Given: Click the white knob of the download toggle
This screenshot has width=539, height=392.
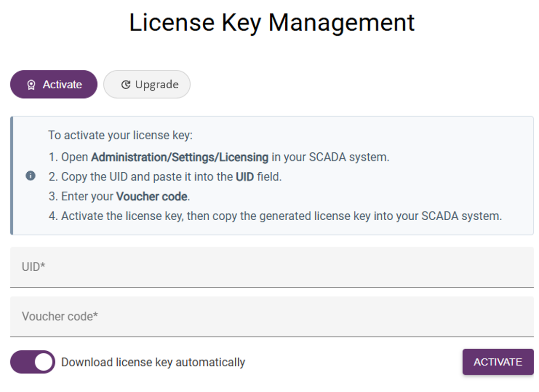Looking at the screenshot, I should (43, 362).
